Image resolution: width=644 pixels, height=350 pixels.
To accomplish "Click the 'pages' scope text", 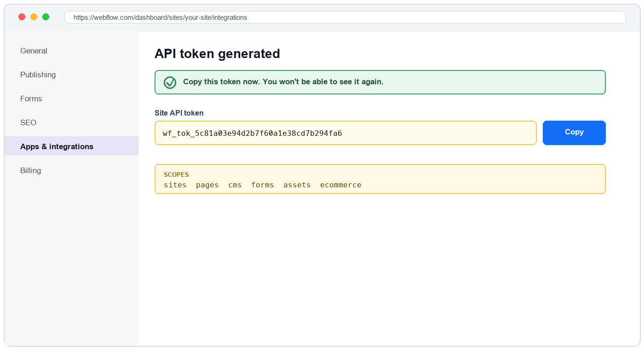I will [207, 185].
